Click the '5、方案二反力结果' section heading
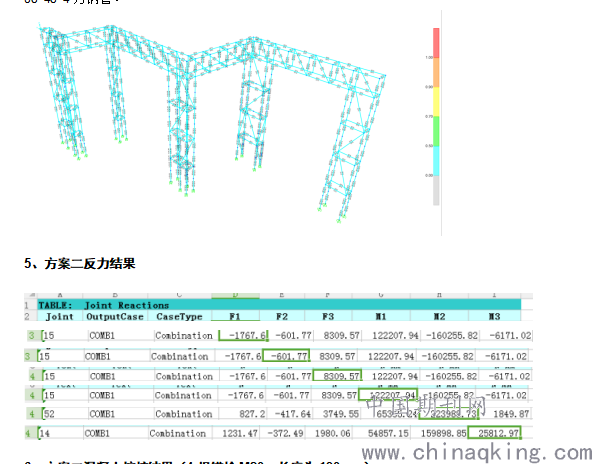592x464 pixels. (x=80, y=263)
